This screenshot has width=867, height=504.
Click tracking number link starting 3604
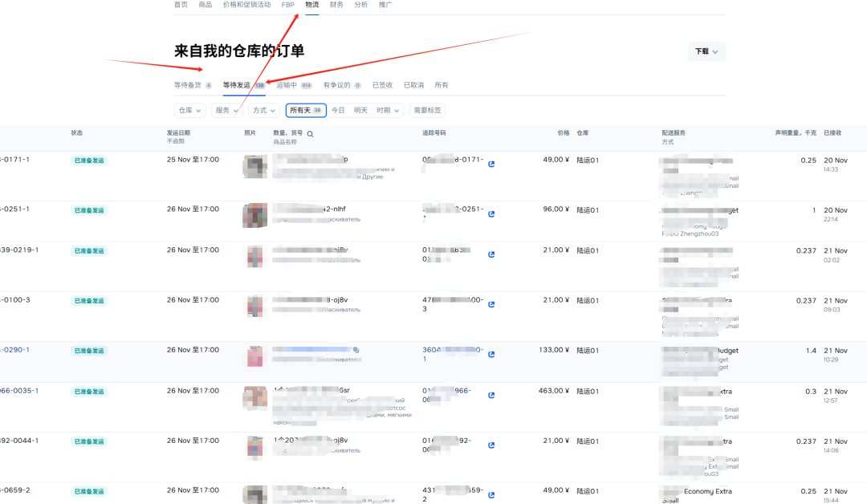point(453,354)
